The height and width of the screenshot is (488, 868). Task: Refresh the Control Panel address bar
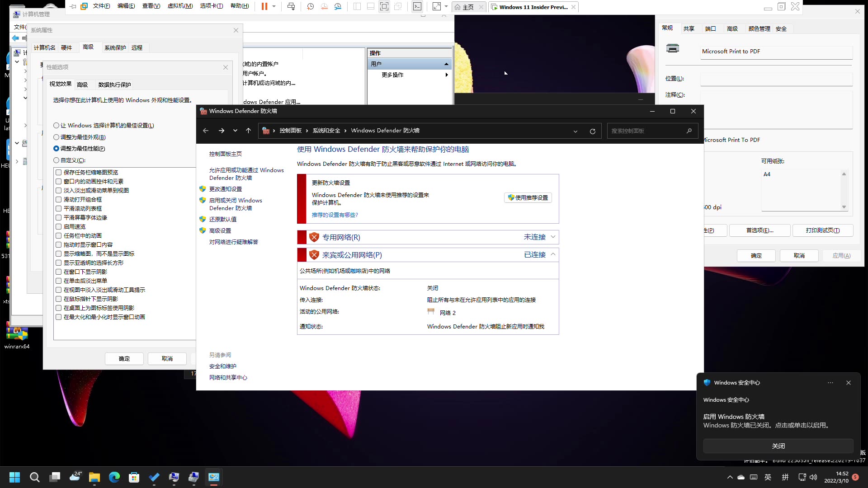593,131
